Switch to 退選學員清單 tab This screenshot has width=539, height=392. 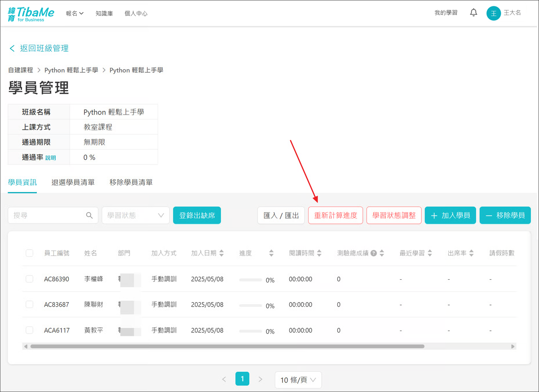coord(73,182)
